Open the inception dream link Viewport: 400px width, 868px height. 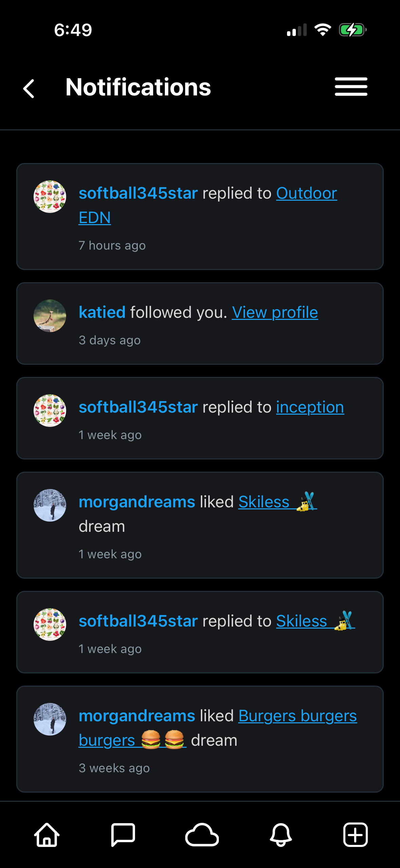click(x=310, y=407)
